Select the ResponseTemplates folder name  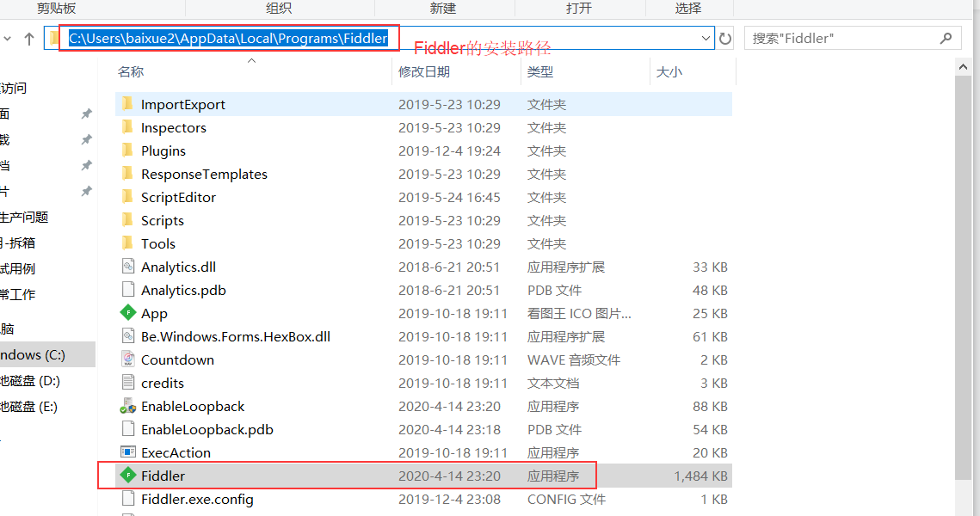coord(204,174)
